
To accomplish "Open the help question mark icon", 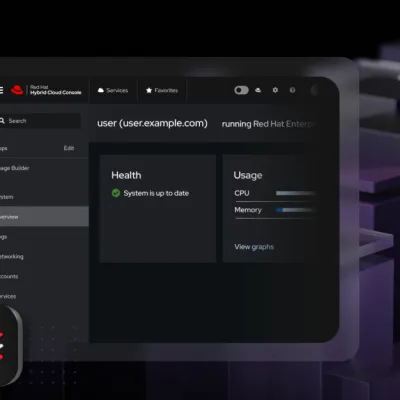I will [292, 90].
